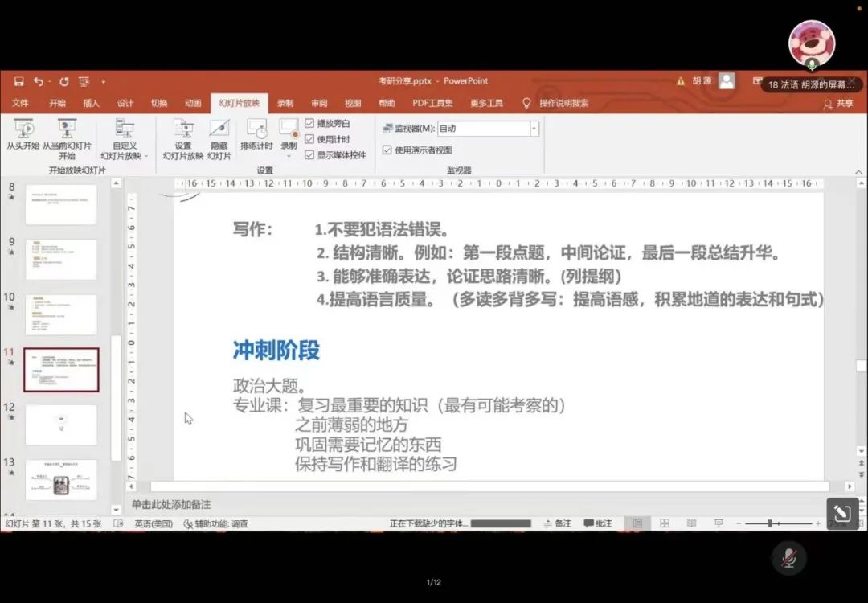Toggle 使用演示者视图 presenter view checkbox
868x603 pixels.
coord(387,150)
